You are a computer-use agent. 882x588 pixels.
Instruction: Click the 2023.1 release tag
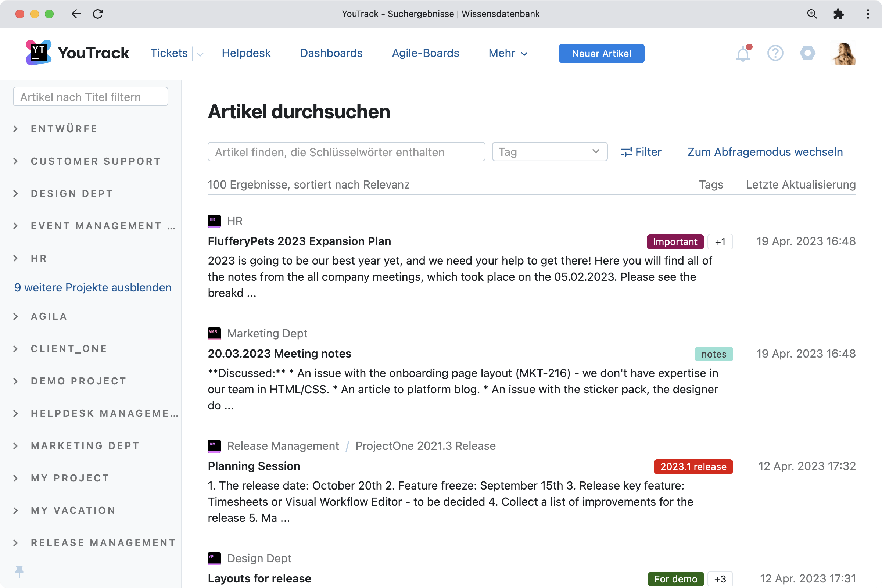pos(693,466)
